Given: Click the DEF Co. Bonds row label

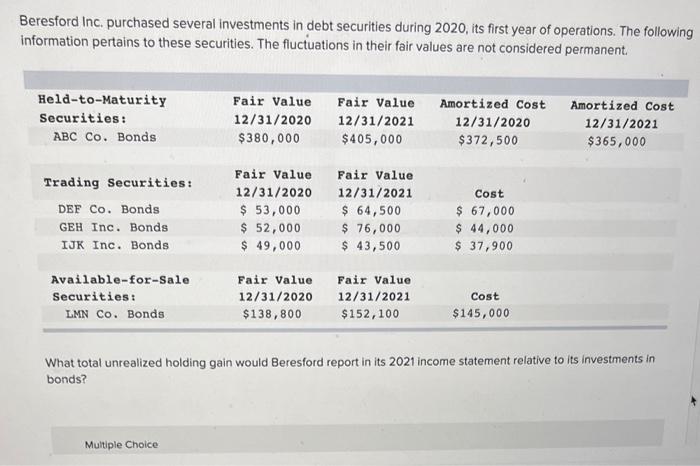Looking at the screenshot, I should [x=109, y=209].
